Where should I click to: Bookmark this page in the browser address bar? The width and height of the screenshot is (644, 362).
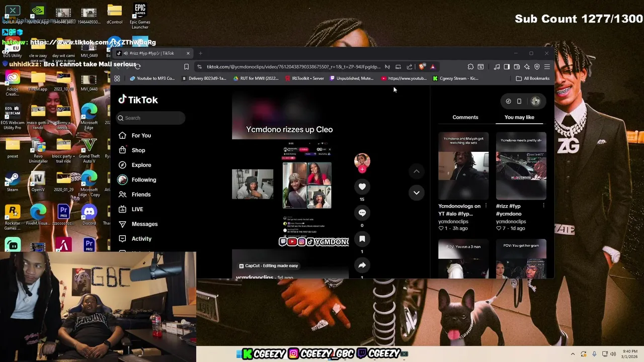point(186,67)
